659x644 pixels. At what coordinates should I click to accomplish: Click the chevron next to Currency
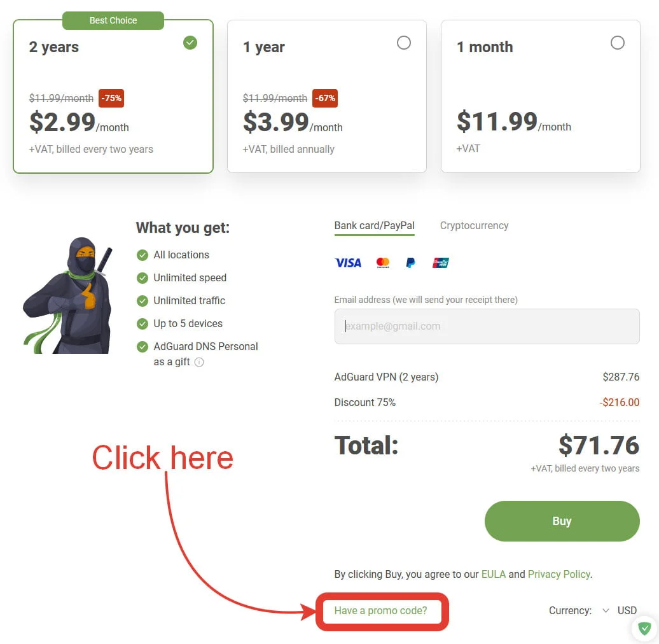click(606, 610)
